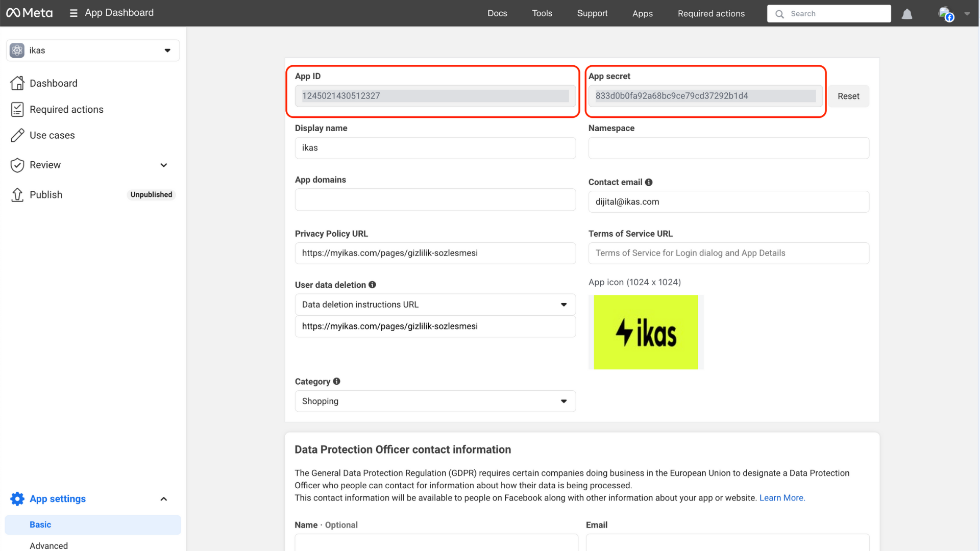Click the Data Protection Officer contact information heading
This screenshot has width=980, height=551.
[x=403, y=449]
